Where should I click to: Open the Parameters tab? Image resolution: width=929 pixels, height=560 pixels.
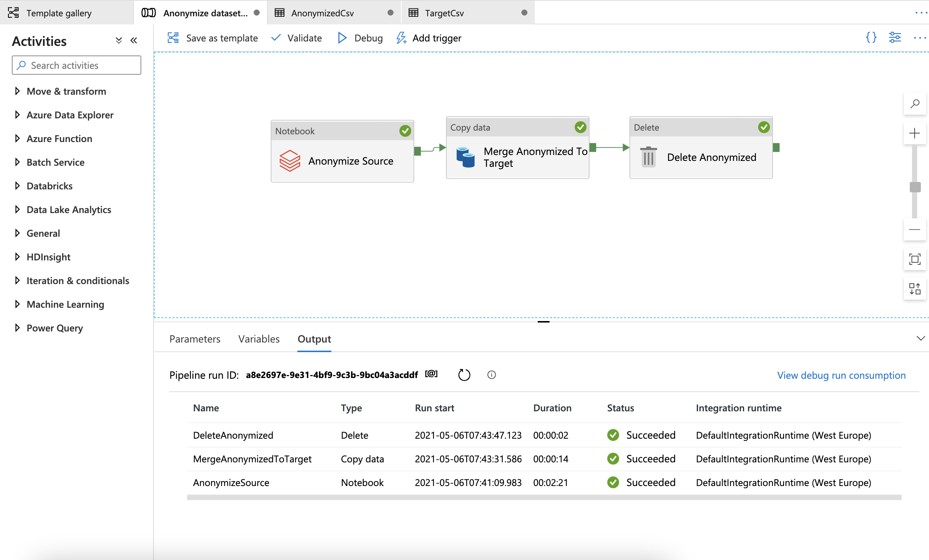[x=195, y=339]
